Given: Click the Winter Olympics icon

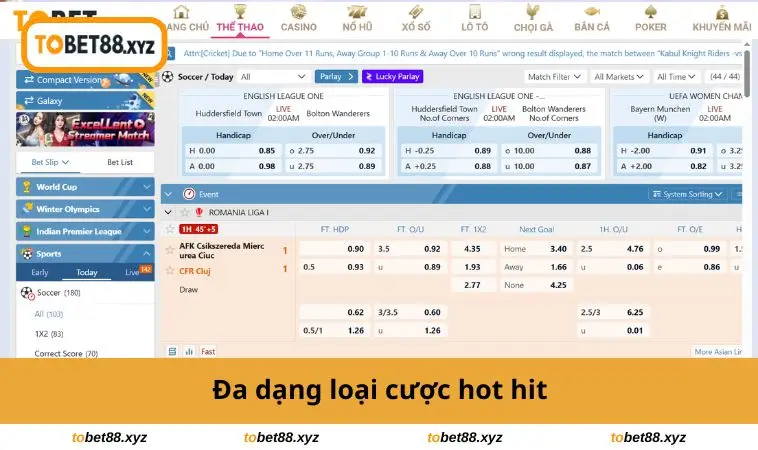Looking at the screenshot, I should (28, 208).
